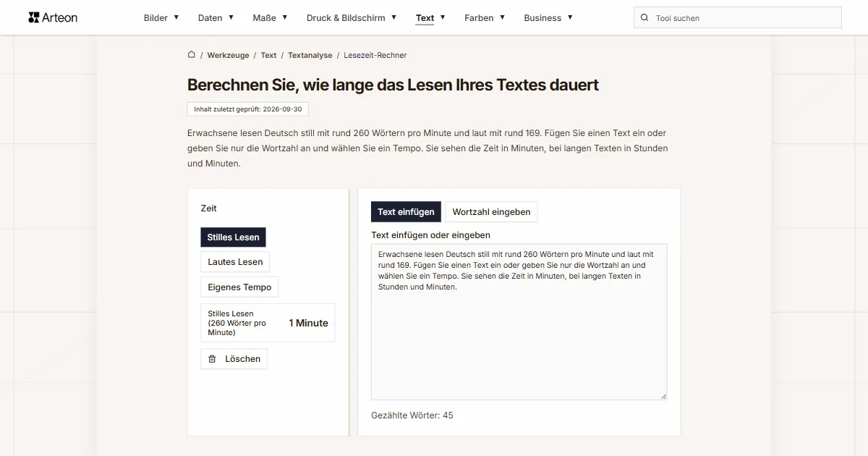Open the Druck & Bildschirm menu
Viewport: 868px width, 456px height.
346,17
